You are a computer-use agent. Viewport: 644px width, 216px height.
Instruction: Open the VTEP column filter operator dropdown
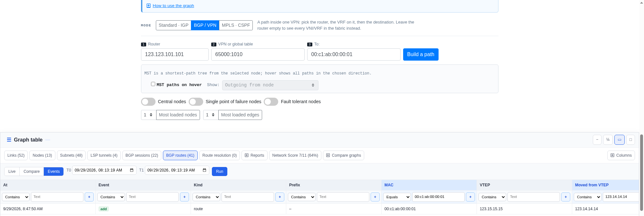(x=492, y=197)
